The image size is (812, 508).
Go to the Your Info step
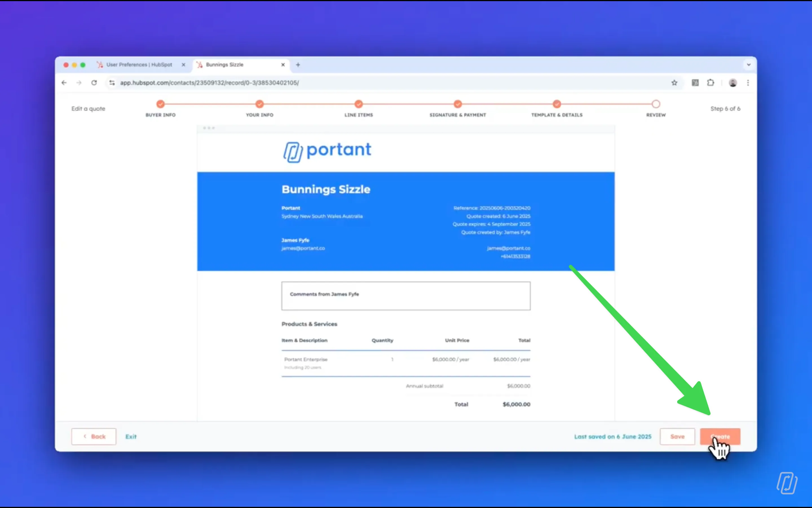click(x=259, y=104)
